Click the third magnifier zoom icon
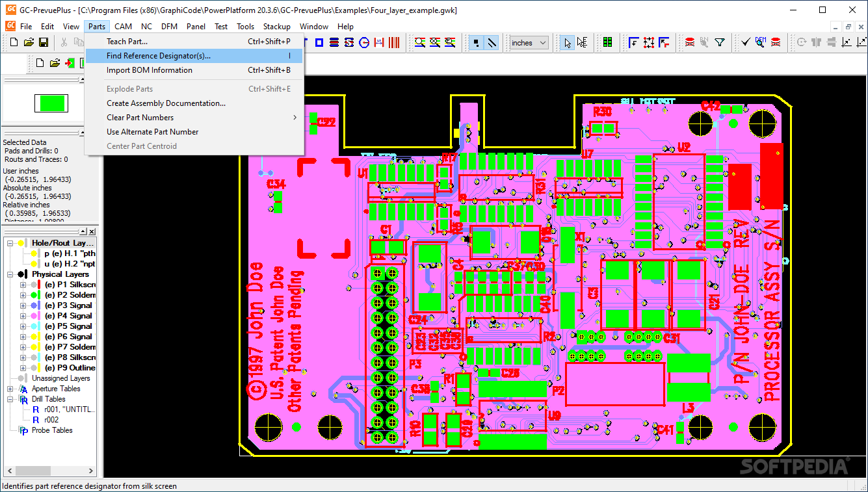This screenshot has width=868, height=492. pos(450,43)
